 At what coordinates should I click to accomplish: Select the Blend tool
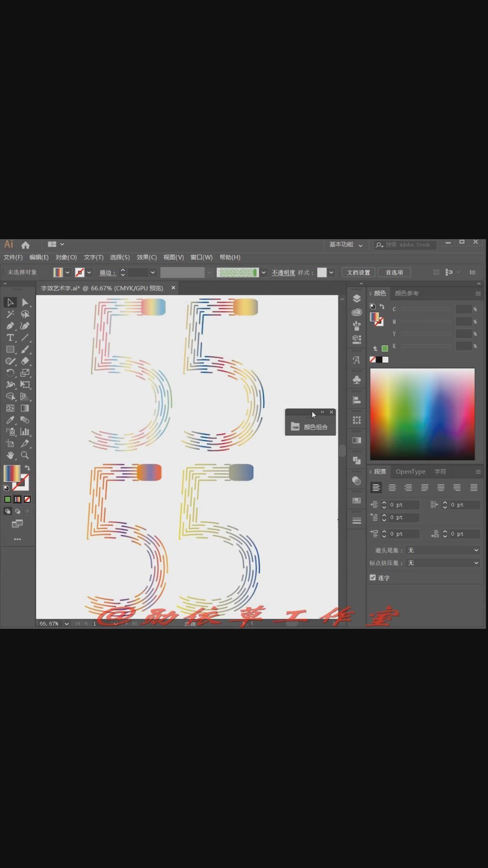point(25,420)
